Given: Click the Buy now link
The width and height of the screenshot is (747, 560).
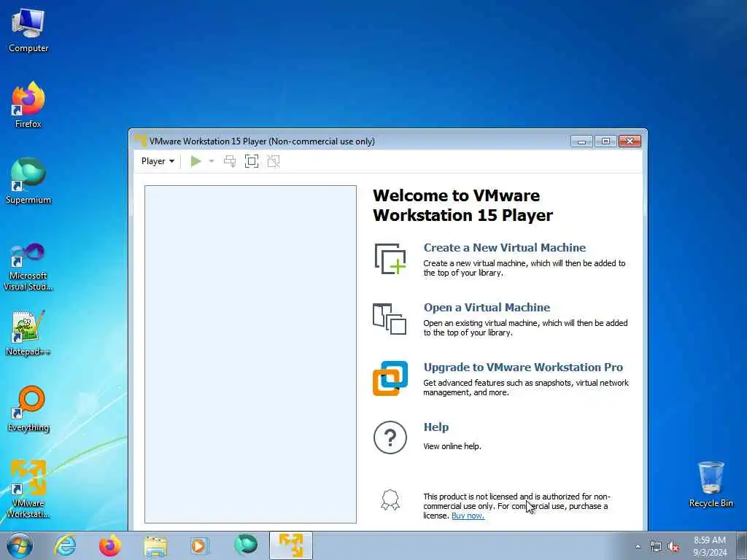Looking at the screenshot, I should tap(468, 516).
